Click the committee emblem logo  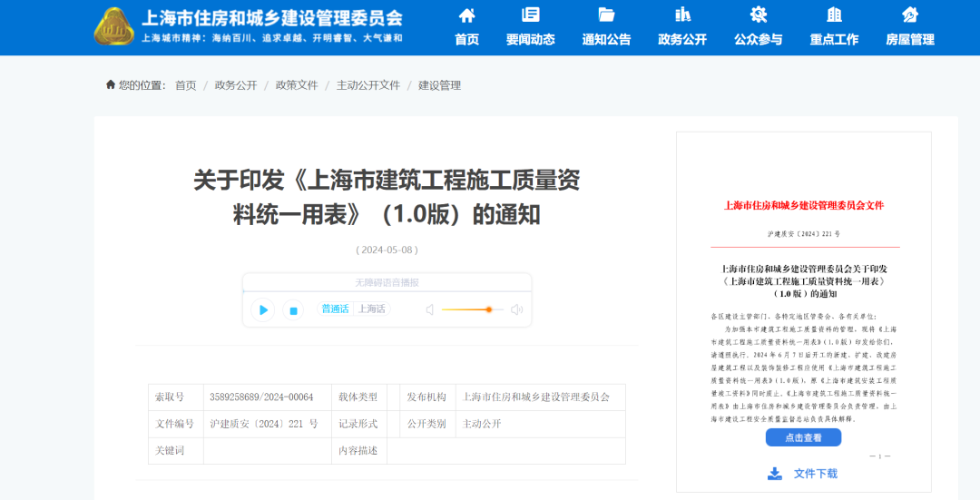(113, 27)
